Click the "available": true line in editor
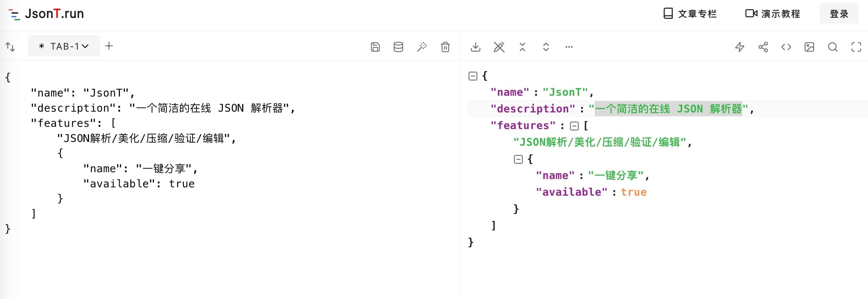 tap(139, 184)
